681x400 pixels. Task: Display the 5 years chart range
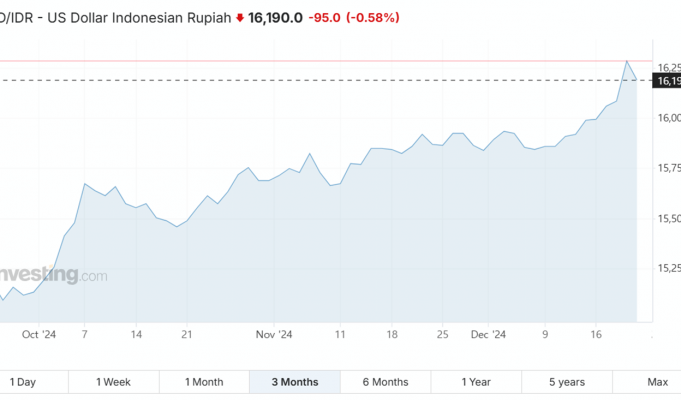[x=567, y=382]
